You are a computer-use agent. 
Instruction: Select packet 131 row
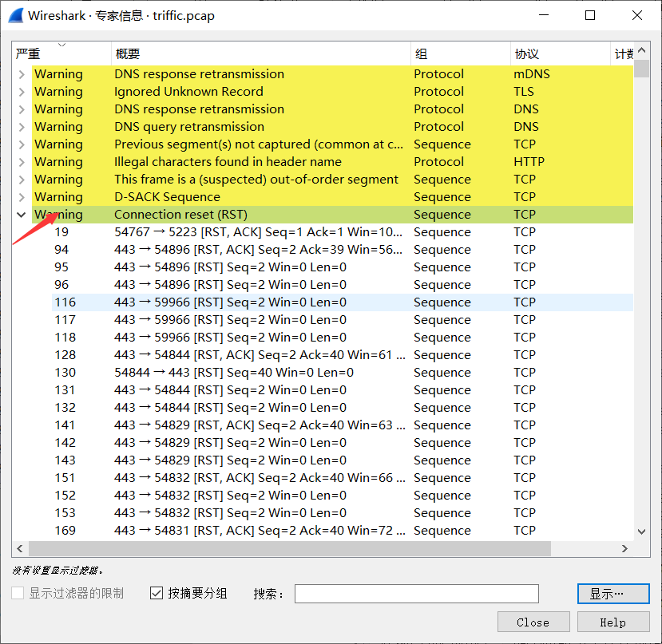pyautogui.click(x=343, y=390)
